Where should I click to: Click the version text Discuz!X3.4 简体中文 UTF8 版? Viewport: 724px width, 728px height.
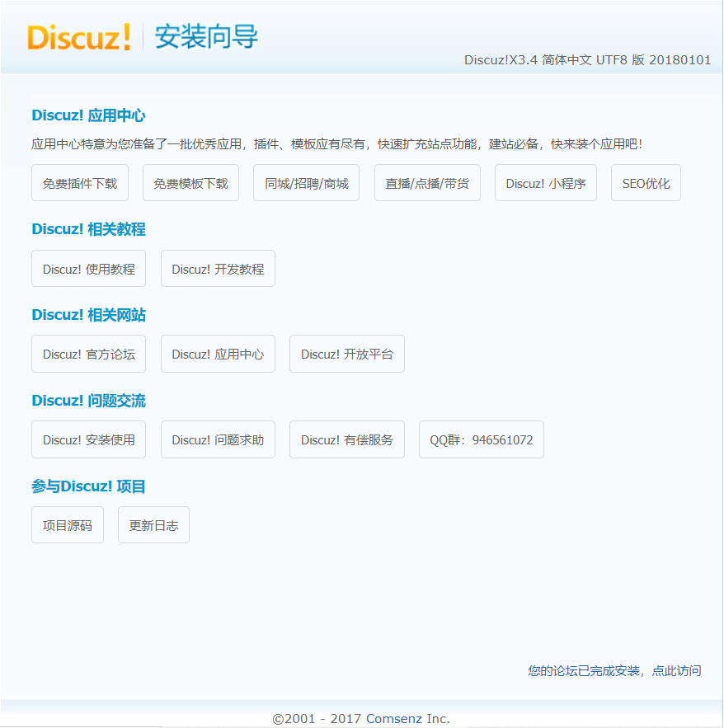[x=587, y=60]
